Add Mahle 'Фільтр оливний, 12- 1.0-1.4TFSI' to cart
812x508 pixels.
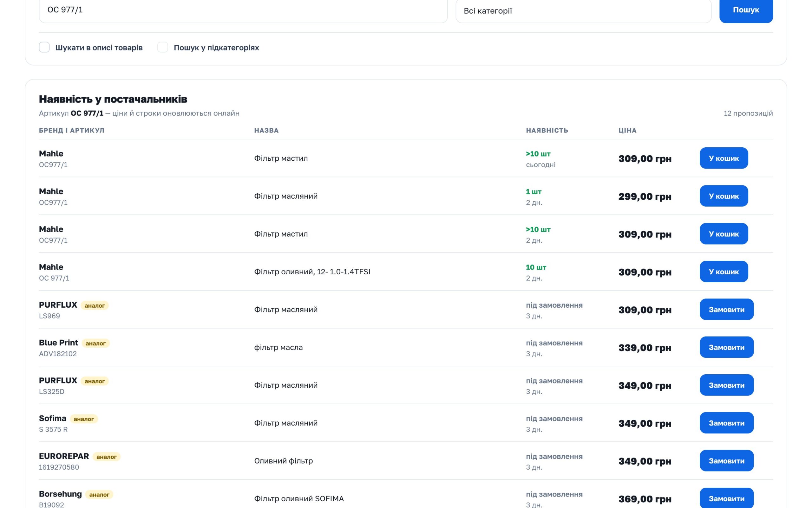(724, 272)
